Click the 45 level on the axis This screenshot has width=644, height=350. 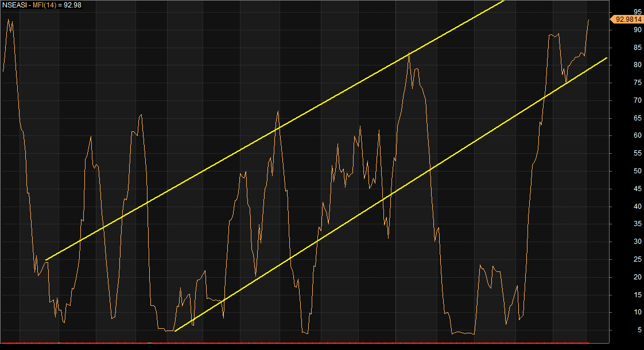[x=638, y=189]
